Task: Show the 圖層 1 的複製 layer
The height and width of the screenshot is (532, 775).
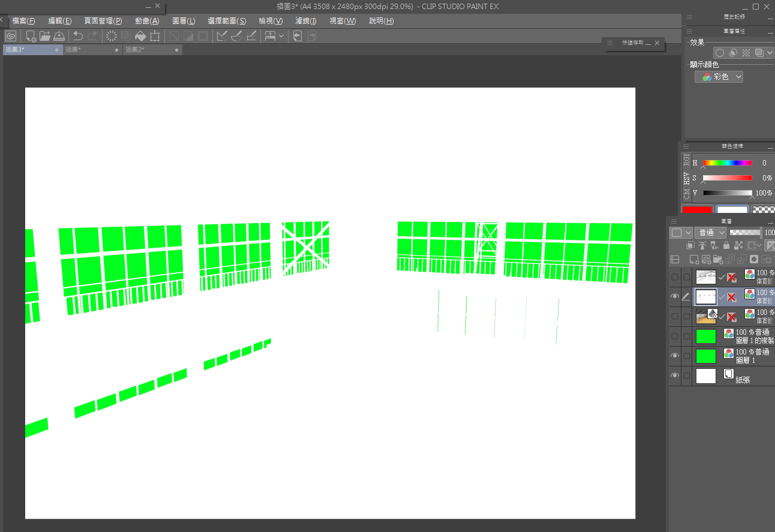Action: 675,336
